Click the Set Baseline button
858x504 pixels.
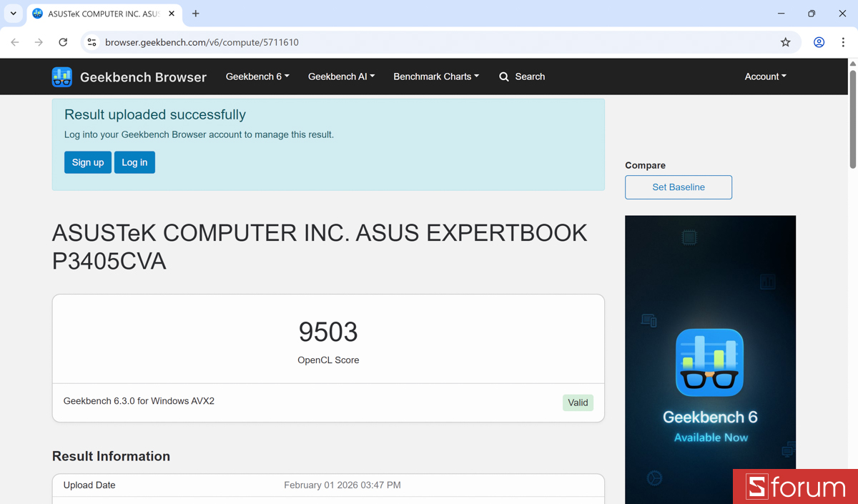tap(678, 187)
